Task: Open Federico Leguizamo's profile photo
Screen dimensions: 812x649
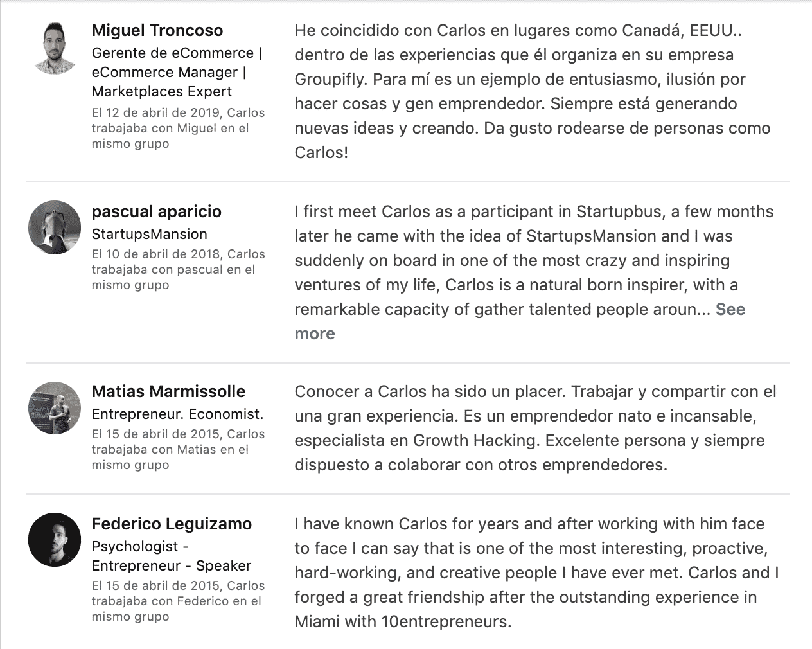Action: (55, 540)
